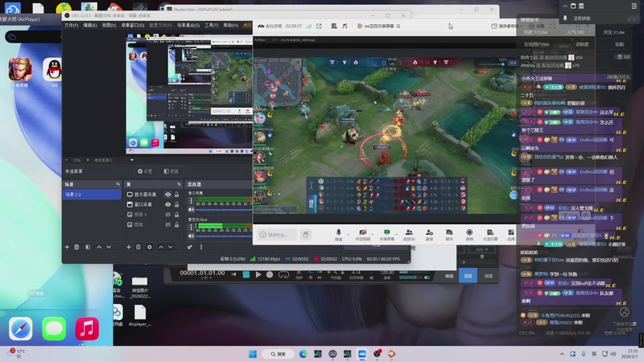Open meeting members icon
Image resolution: width=644 pixels, height=362 pixels.
point(409,232)
